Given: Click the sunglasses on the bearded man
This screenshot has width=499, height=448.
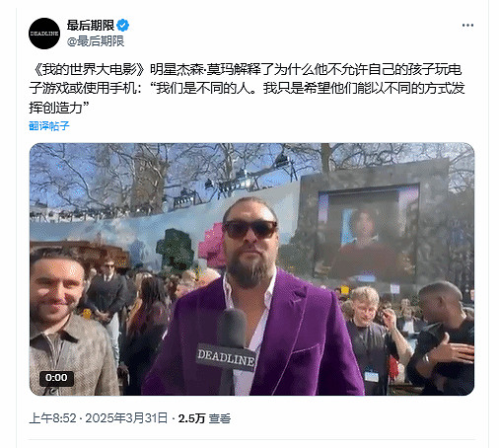Looking at the screenshot, I should click(x=249, y=229).
